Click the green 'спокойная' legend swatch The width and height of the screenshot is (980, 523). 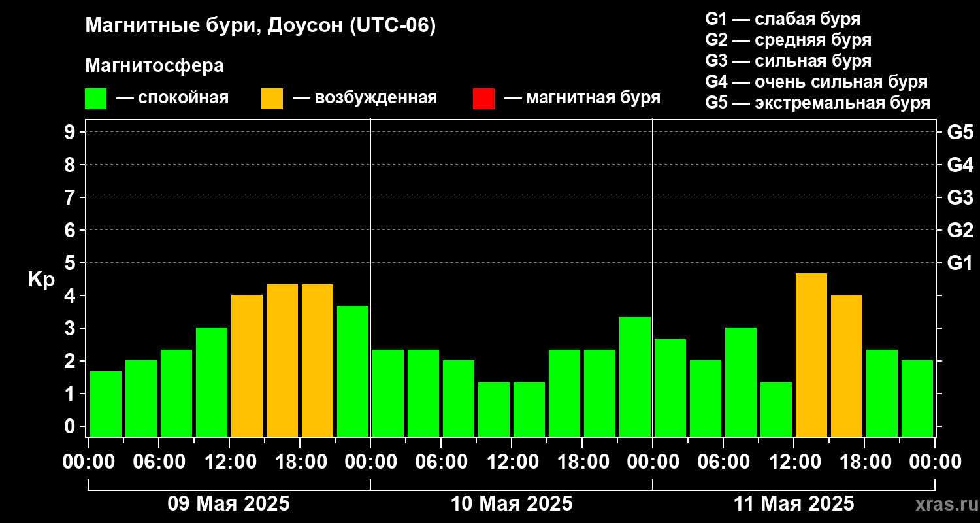[95, 99]
